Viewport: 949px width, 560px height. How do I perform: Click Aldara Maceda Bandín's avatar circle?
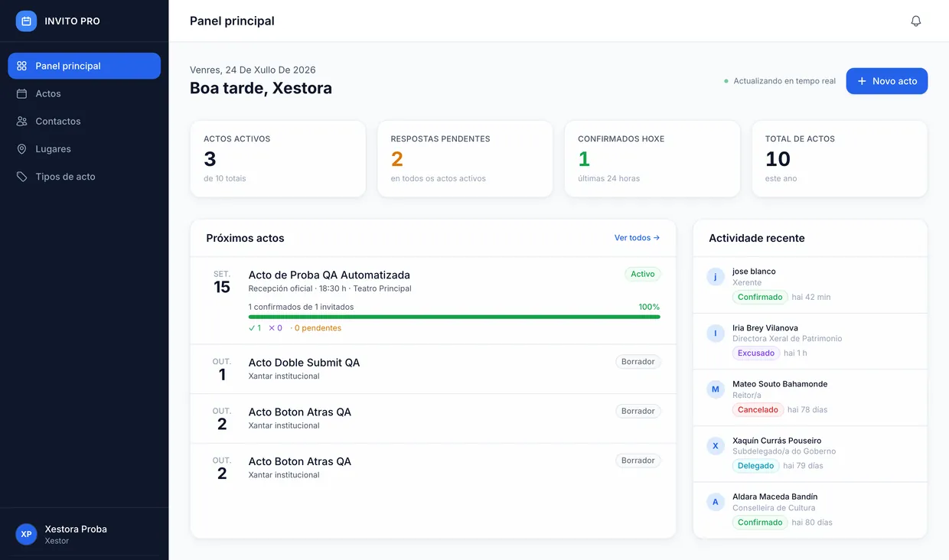[x=716, y=502]
